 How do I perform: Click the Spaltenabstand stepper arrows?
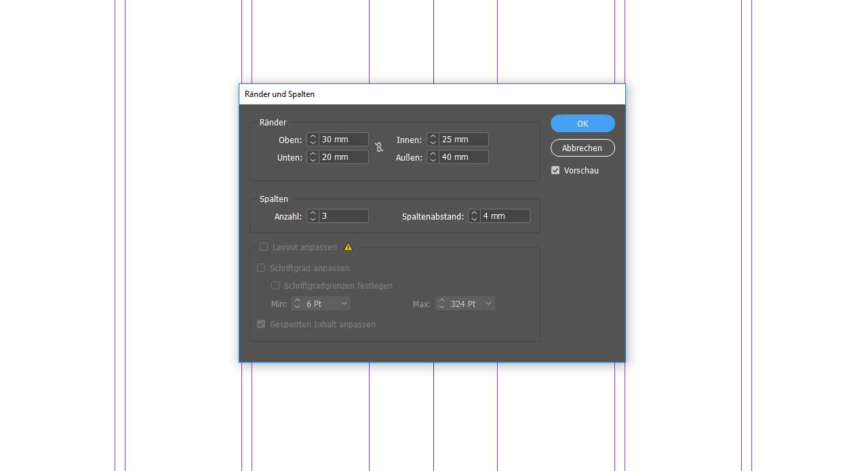pyautogui.click(x=474, y=216)
